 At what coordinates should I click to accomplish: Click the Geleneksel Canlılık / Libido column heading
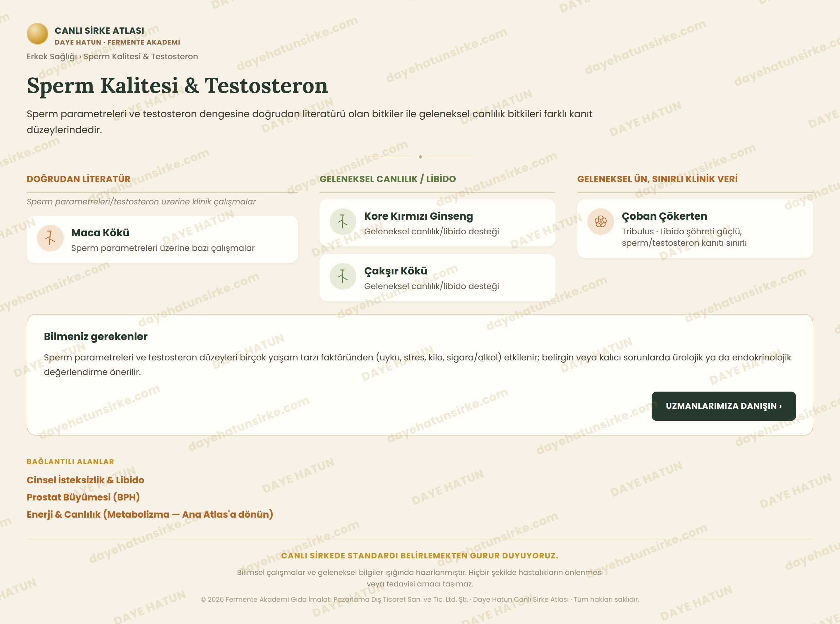(x=388, y=179)
